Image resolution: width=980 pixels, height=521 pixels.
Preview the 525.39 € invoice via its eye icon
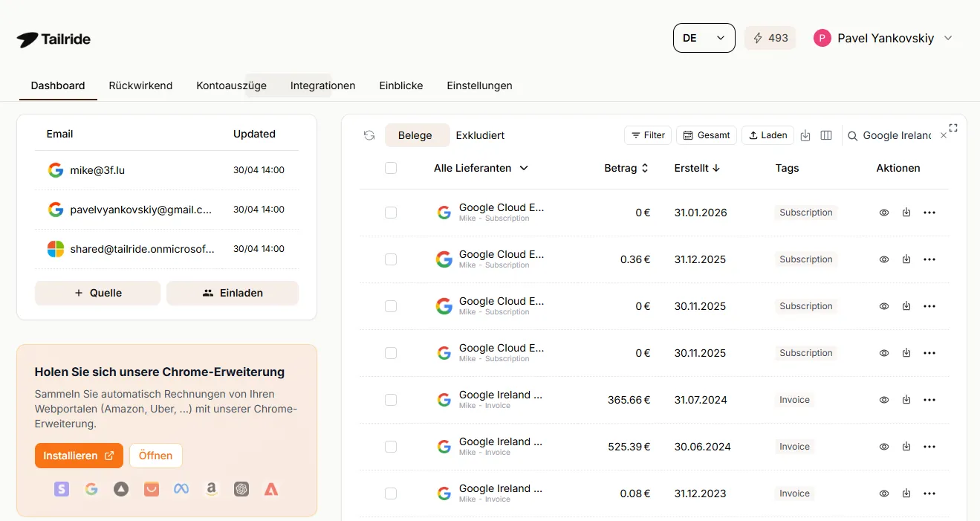click(884, 447)
